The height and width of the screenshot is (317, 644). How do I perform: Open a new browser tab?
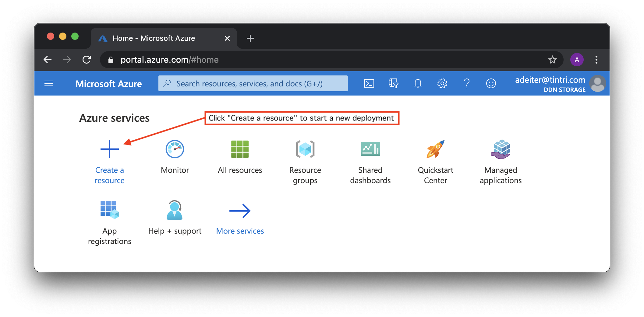click(250, 38)
